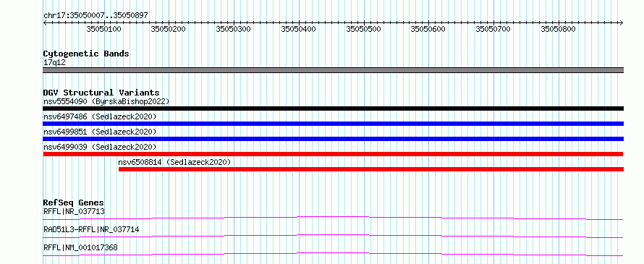The image size is (644, 264).
Task: Click the 35050600 ruler position label
Action: click(x=428, y=29)
